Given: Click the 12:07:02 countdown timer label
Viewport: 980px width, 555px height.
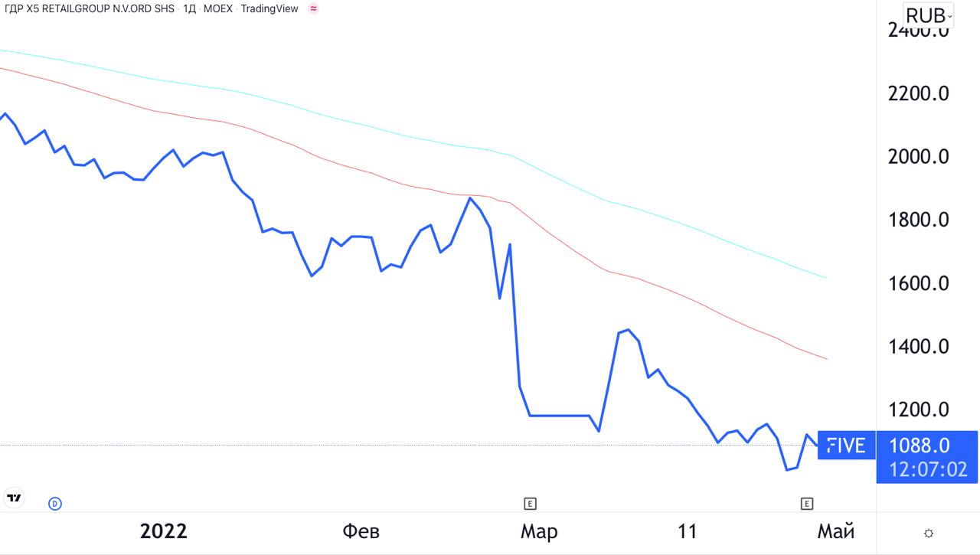Looking at the screenshot, I should click(x=928, y=469).
